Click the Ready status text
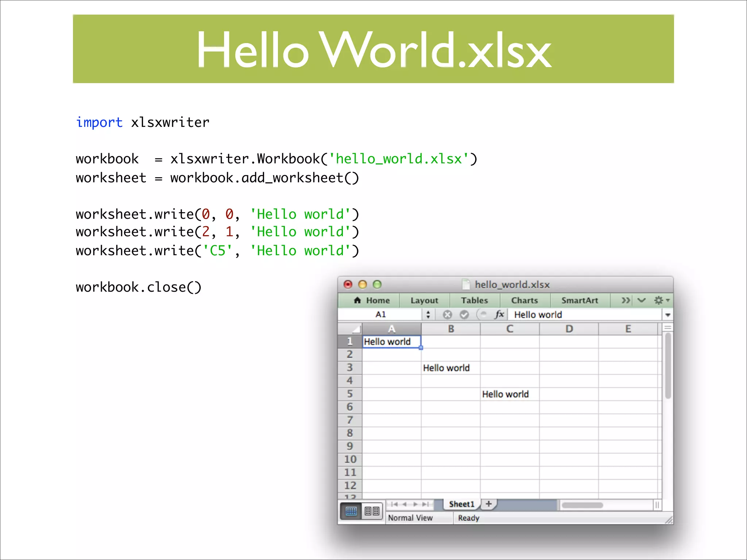Screen dimensions: 747x560 coord(469,518)
